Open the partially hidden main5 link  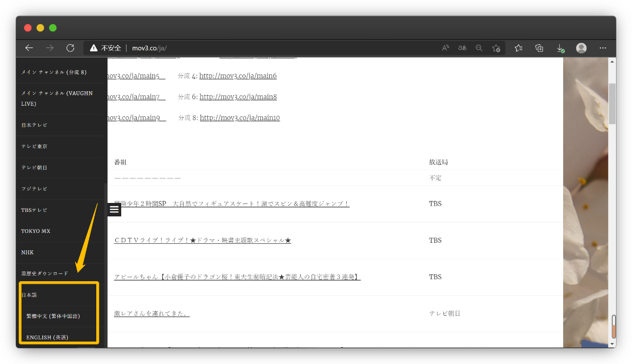(136, 76)
